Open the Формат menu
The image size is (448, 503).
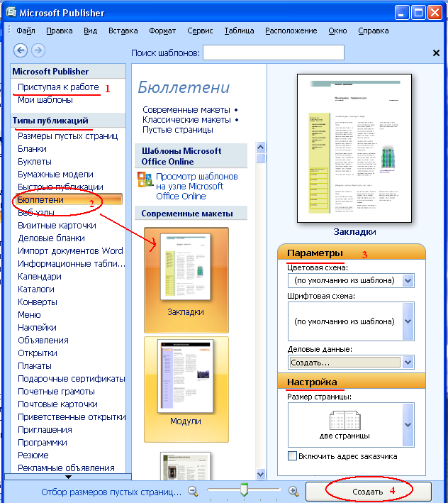pyautogui.click(x=162, y=31)
